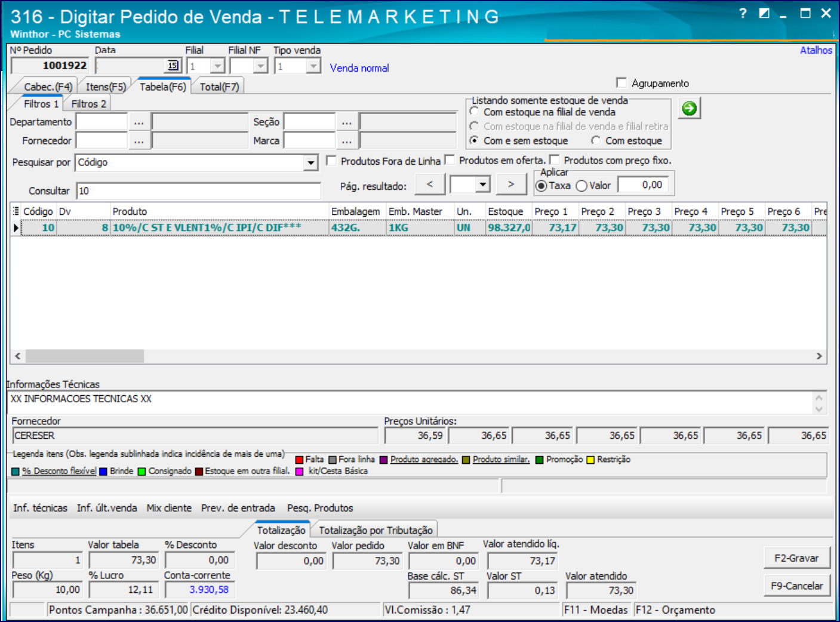Screen dimensions: 840x622
Task: Open Pesq. Produtos
Action: 320,508
